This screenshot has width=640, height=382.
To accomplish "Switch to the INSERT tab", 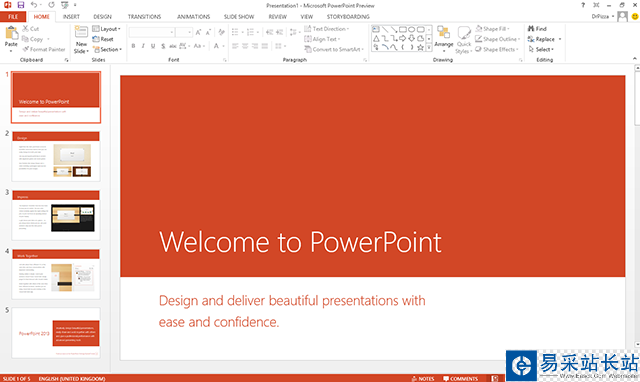I will coord(71,17).
